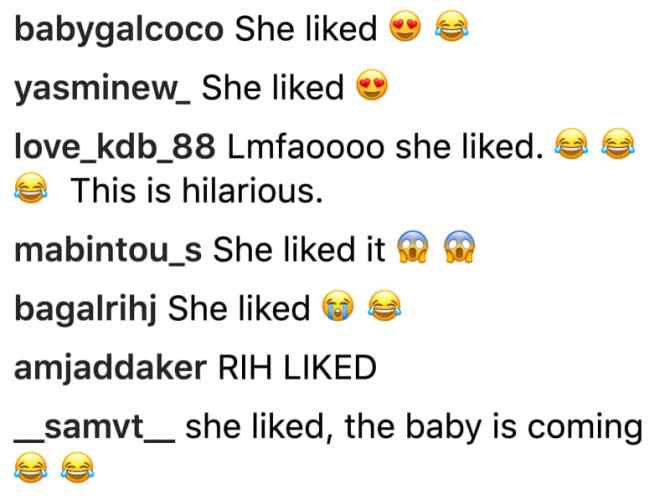Open amjaddaker profile username
The width and height of the screenshot is (670, 499).
tap(111, 367)
